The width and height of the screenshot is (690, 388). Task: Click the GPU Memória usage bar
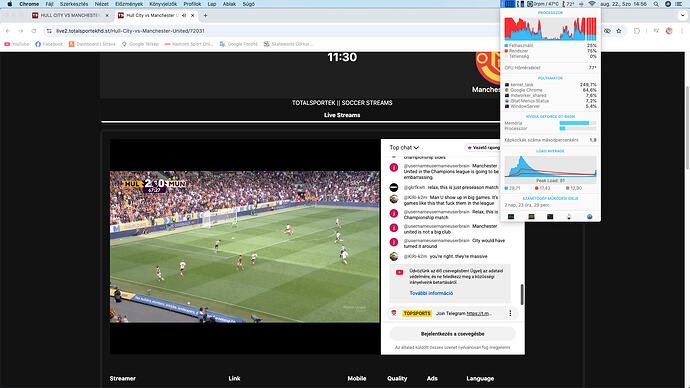578,123
